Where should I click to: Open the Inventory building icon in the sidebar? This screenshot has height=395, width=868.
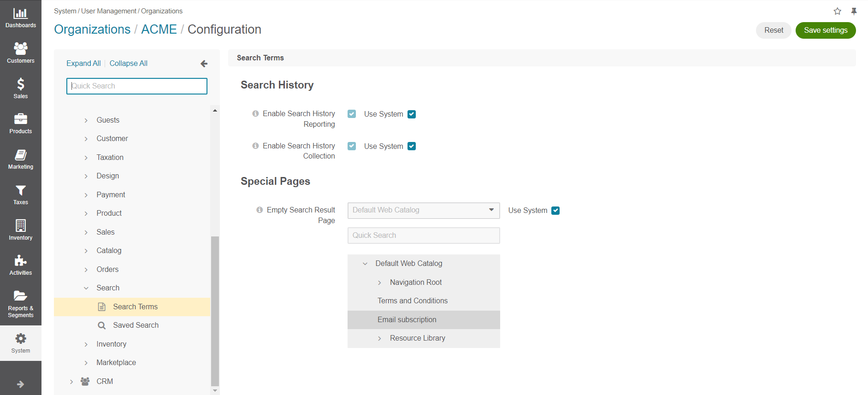tap(20, 226)
